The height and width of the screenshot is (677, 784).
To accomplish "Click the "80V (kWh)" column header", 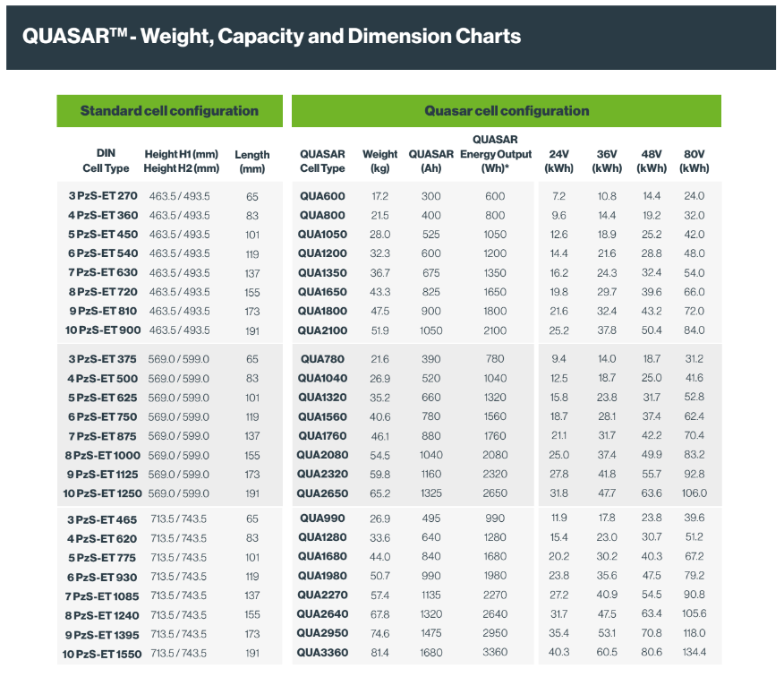I will tap(694, 161).
